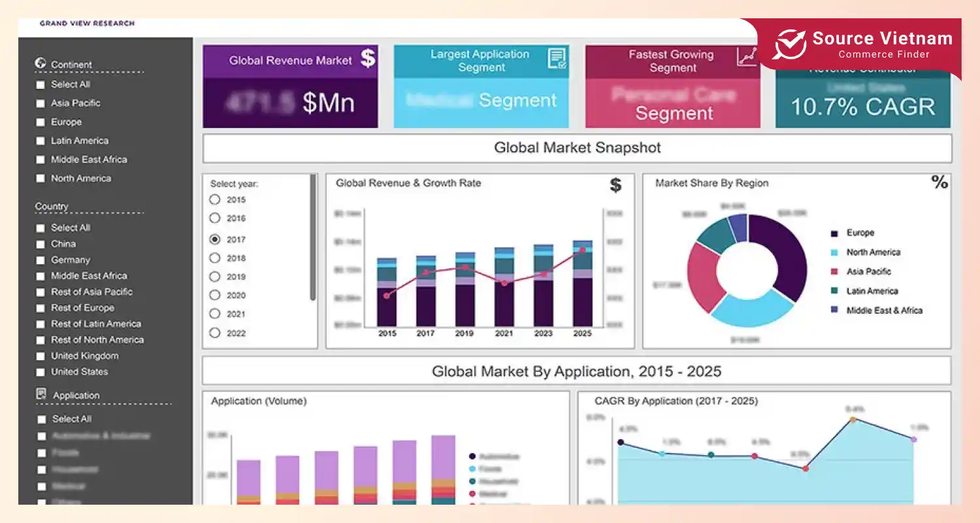Click the dollar icon in Global Revenue & Growth Rate

pos(615,185)
